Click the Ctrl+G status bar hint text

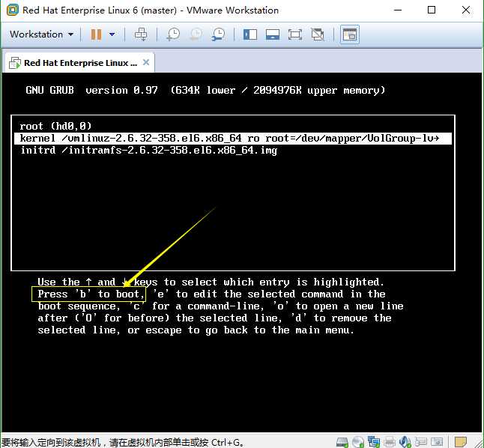[x=122, y=442]
